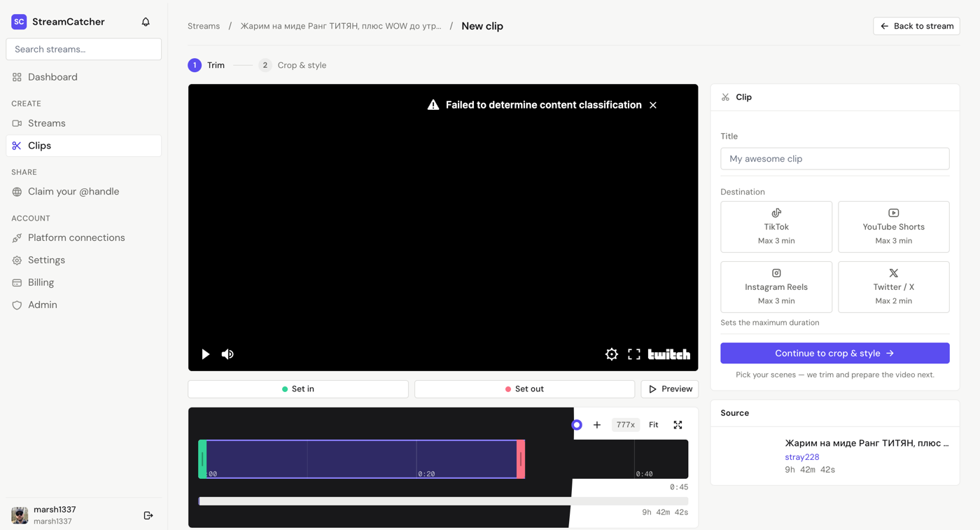Screen dimensions: 980x530
Task: Open Billing in the sidebar
Action: click(84, 283)
